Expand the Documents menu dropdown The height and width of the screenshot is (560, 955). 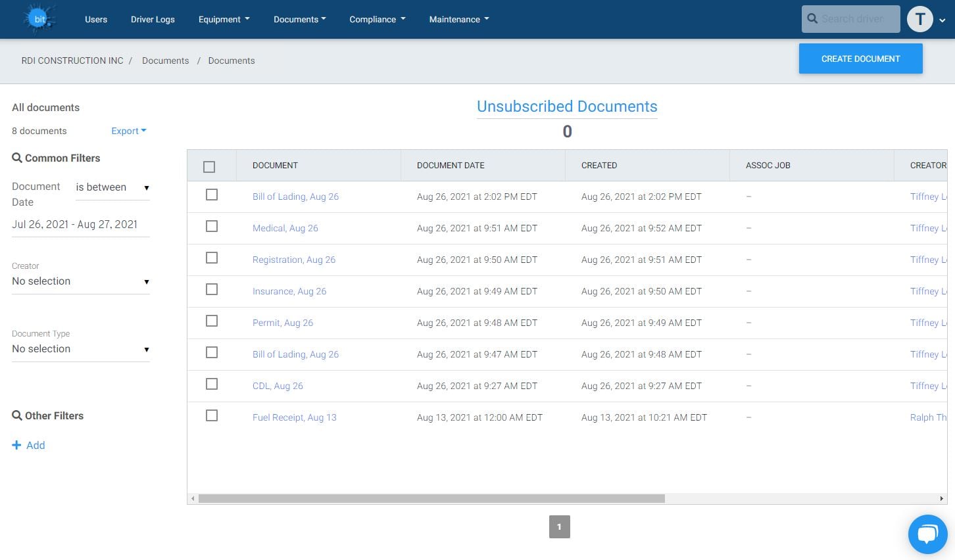tap(300, 19)
